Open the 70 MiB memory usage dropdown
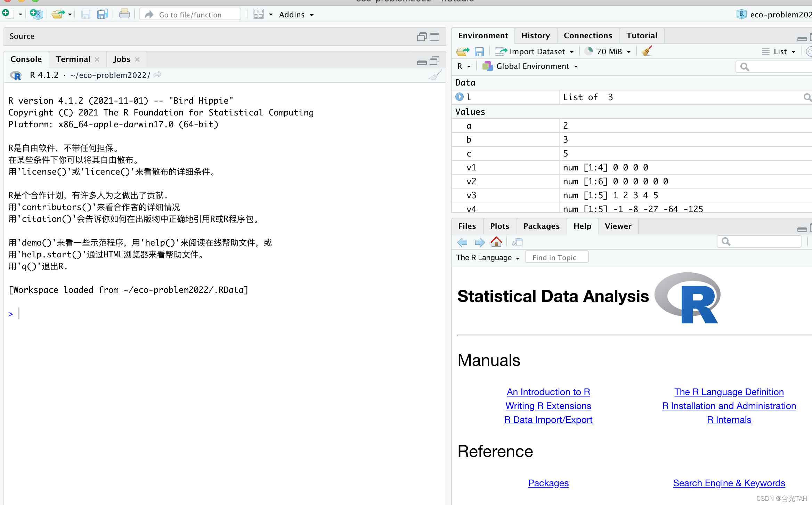 click(x=608, y=51)
